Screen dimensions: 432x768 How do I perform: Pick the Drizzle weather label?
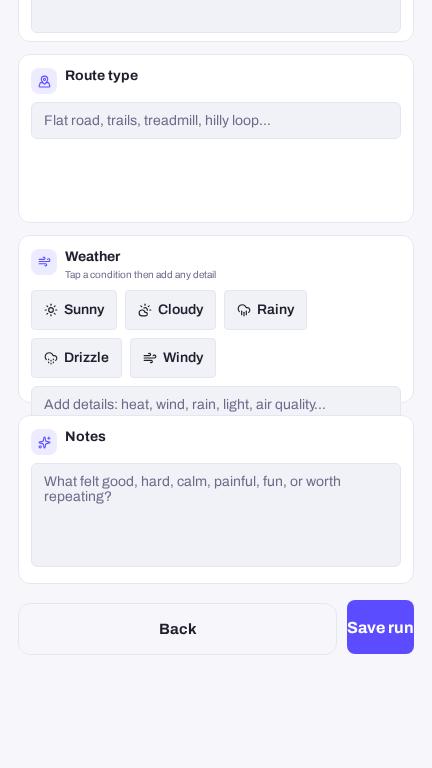86,358
